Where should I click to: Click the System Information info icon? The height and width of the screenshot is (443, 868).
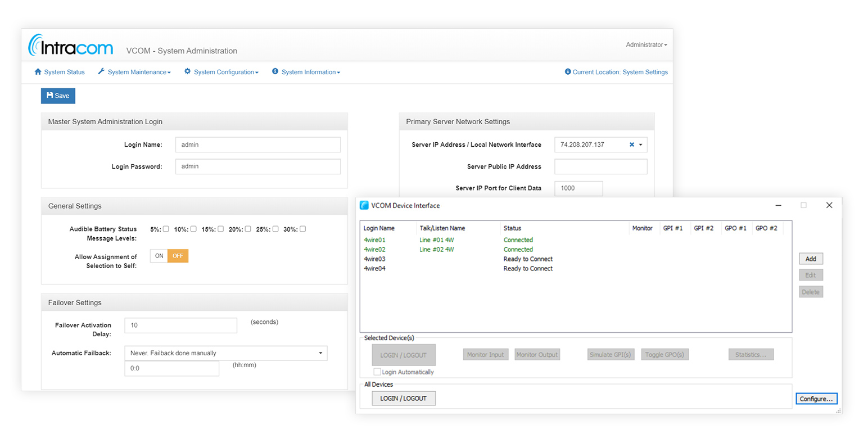tap(275, 71)
